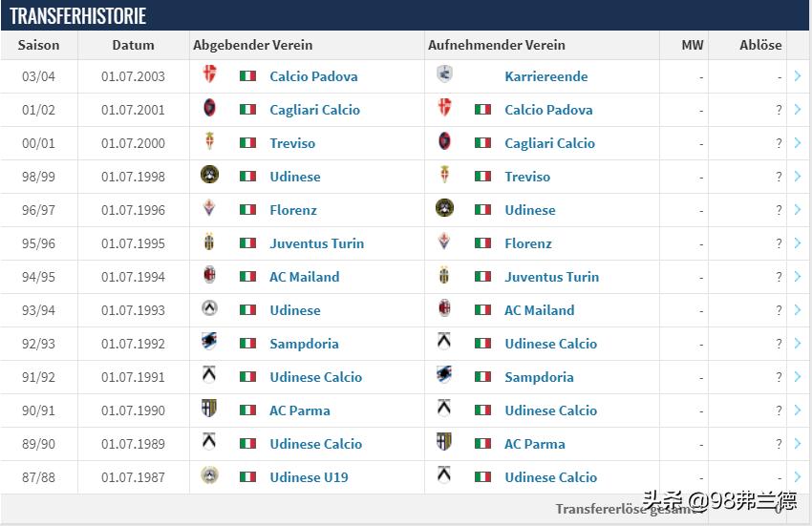Open Cagliari Calcio link in 00/01 receiving column

tap(549, 143)
